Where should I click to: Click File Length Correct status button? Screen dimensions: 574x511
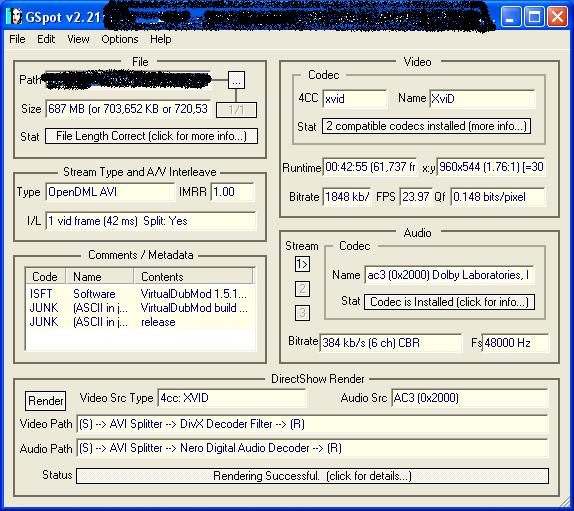[151, 136]
